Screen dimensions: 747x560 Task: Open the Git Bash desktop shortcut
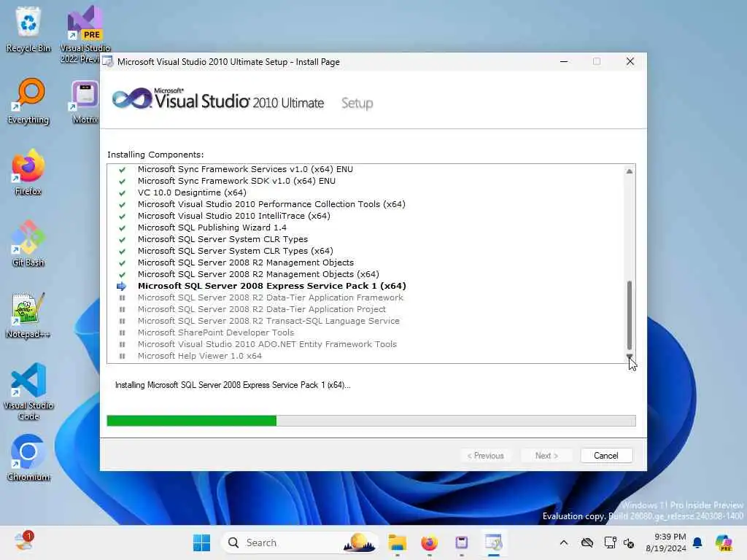pyautogui.click(x=28, y=244)
